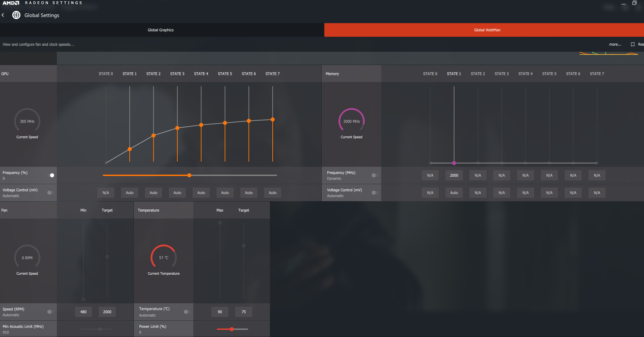Switch to Global Graphics tab

click(x=161, y=30)
